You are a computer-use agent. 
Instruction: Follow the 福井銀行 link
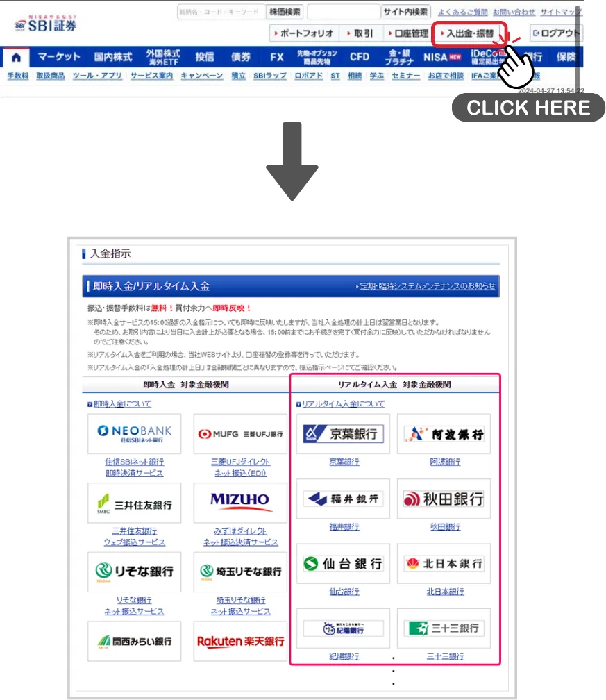point(343,526)
